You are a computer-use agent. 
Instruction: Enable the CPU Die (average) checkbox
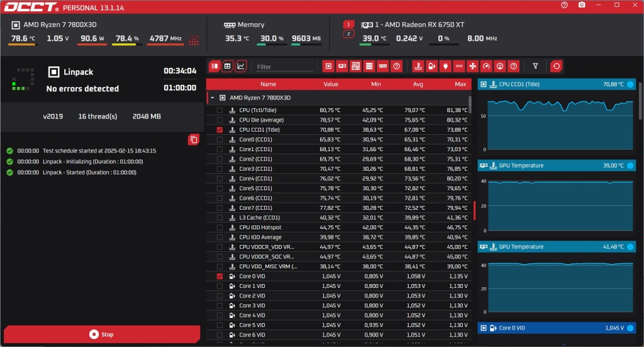(219, 120)
